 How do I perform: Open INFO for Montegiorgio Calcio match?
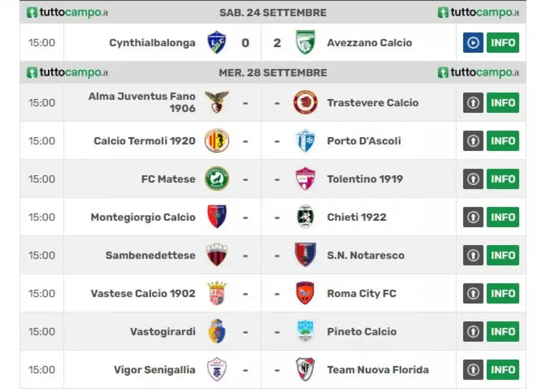coord(503,217)
